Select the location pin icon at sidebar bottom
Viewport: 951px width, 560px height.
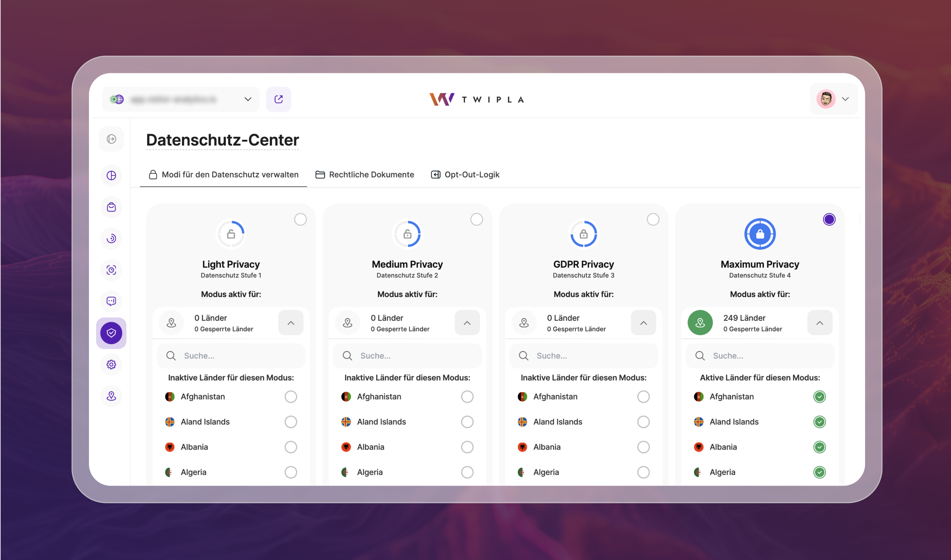[x=111, y=396]
